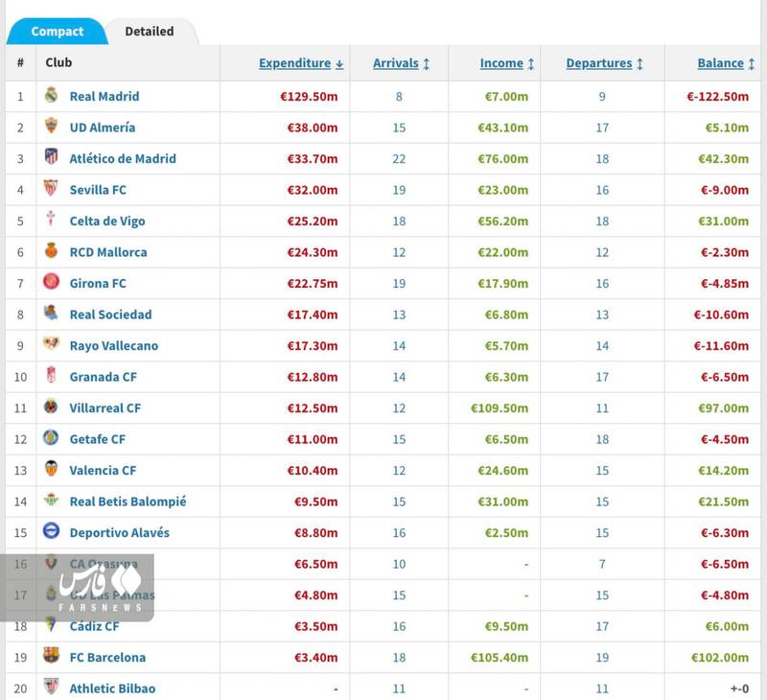
Task: Sort table by Departures column
Action: 604,63
